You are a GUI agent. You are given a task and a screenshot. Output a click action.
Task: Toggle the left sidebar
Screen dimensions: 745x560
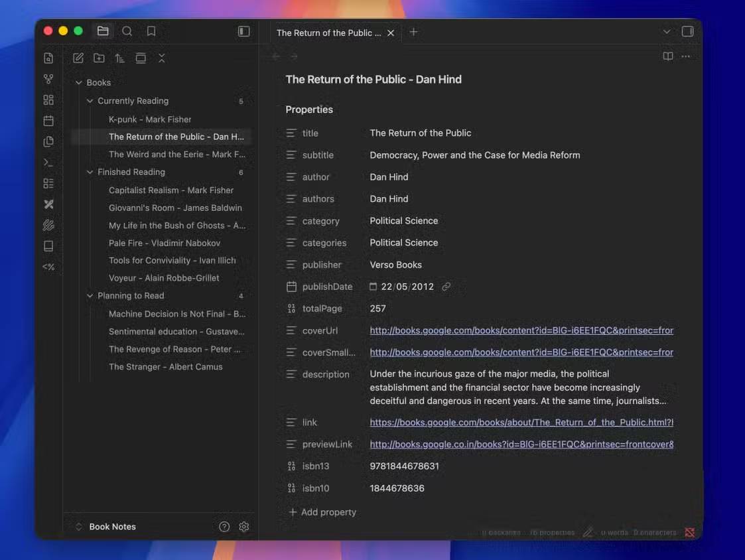(244, 31)
